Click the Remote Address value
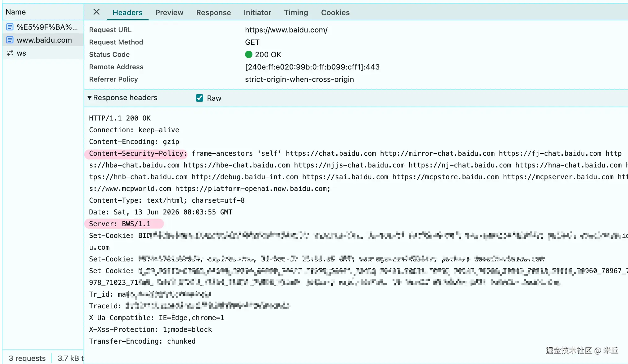The width and height of the screenshot is (628, 364). [312, 67]
